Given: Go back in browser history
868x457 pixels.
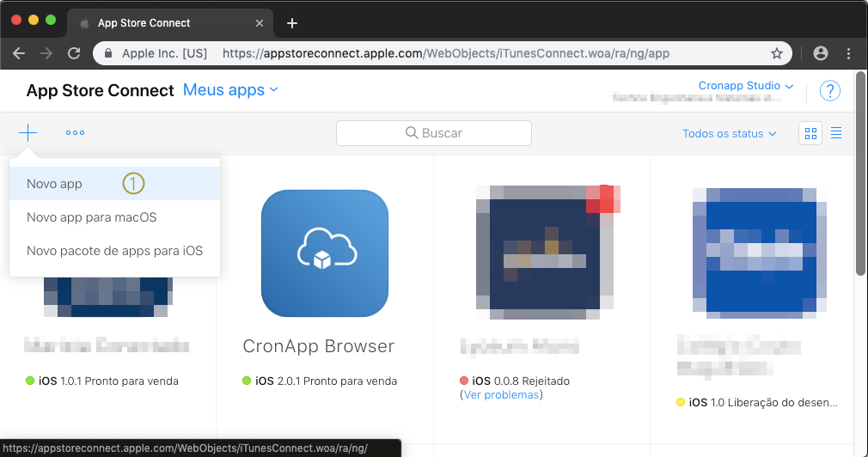Looking at the screenshot, I should coord(19,53).
